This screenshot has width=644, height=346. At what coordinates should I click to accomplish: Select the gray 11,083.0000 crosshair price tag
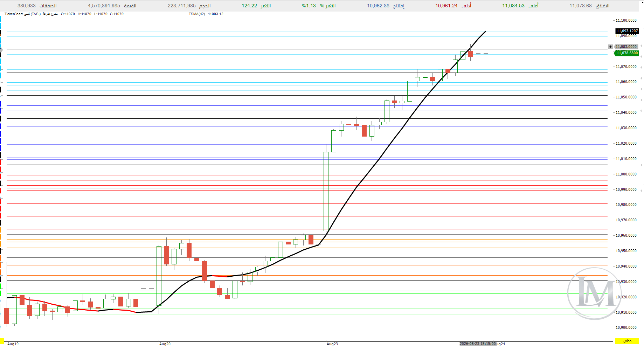[626, 47]
